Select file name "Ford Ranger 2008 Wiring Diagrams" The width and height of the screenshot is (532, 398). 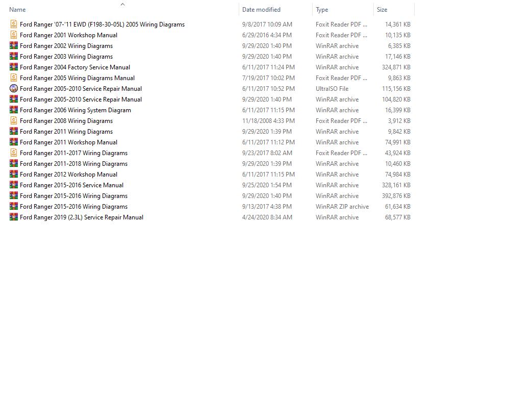(x=66, y=120)
